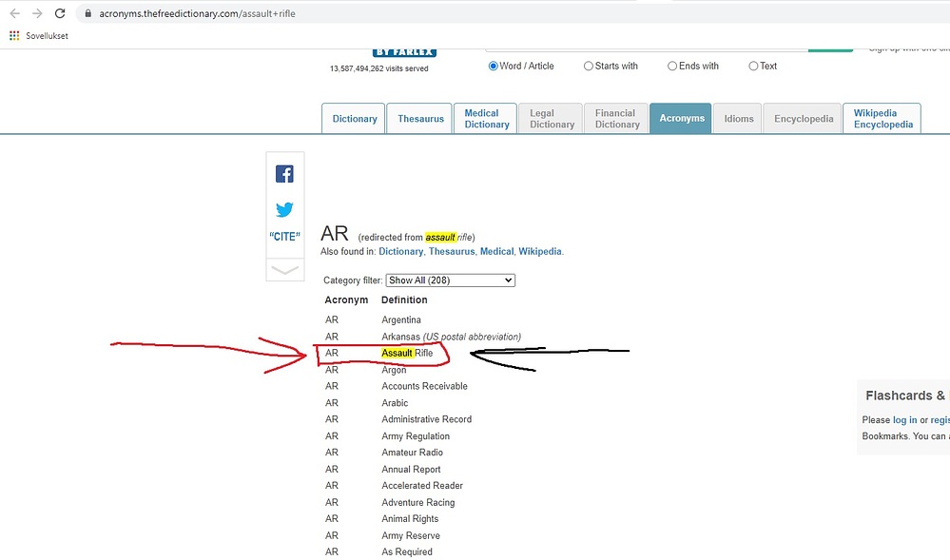Viewport: 950px width, 560px height.
Task: Expand the share panel down chevron
Action: (284, 270)
